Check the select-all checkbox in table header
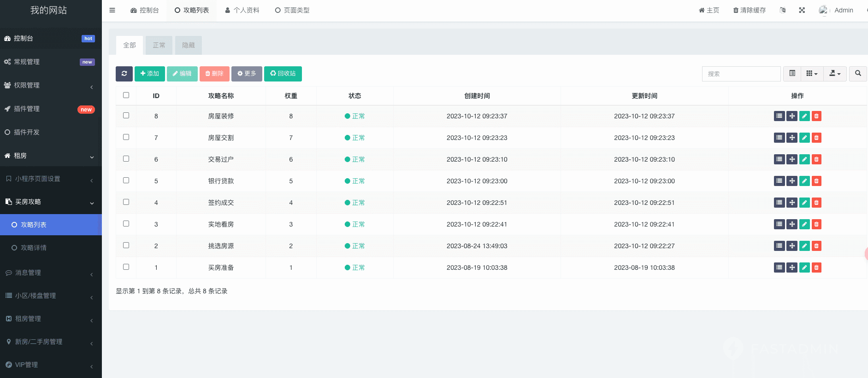This screenshot has width=868, height=378. (x=126, y=95)
